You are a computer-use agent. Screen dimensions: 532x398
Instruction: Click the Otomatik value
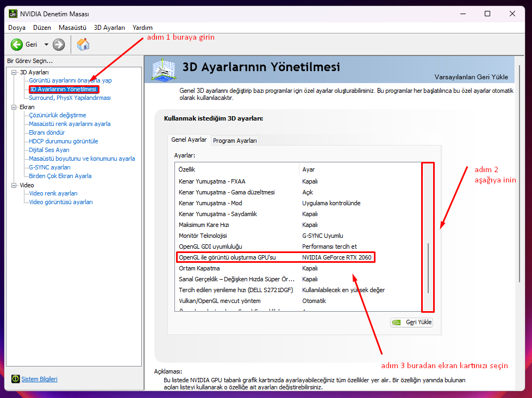(x=314, y=301)
